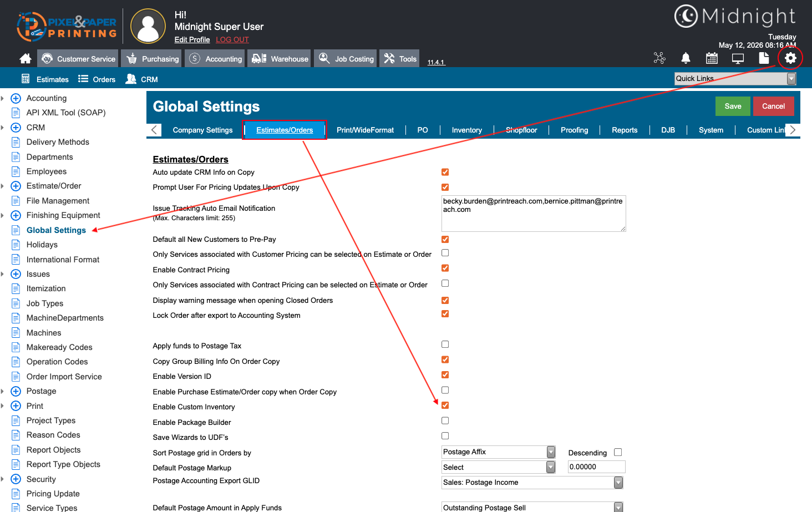Click the LOG OUT link
The width and height of the screenshot is (812, 512).
click(232, 39)
